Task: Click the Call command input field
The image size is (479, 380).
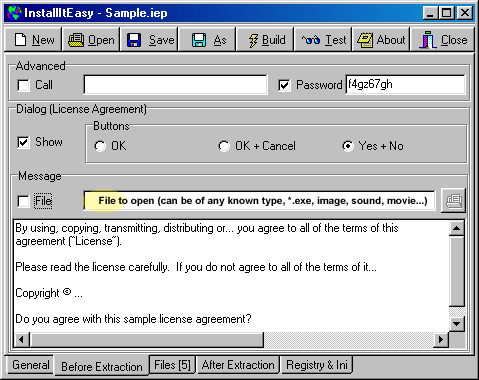Action: (175, 84)
